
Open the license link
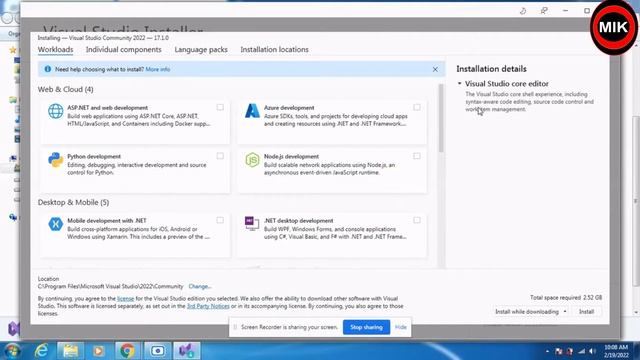tap(125, 299)
